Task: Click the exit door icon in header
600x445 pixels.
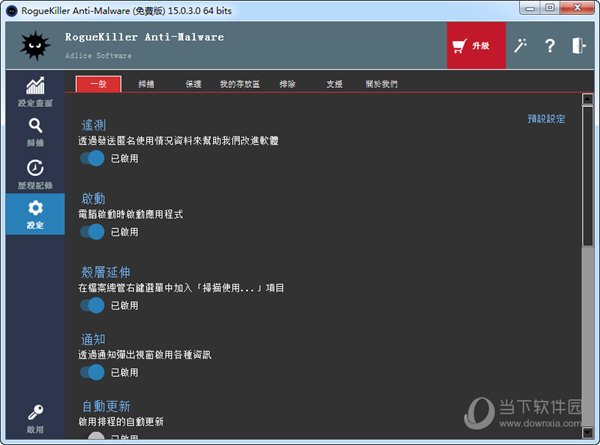Action: [x=578, y=46]
